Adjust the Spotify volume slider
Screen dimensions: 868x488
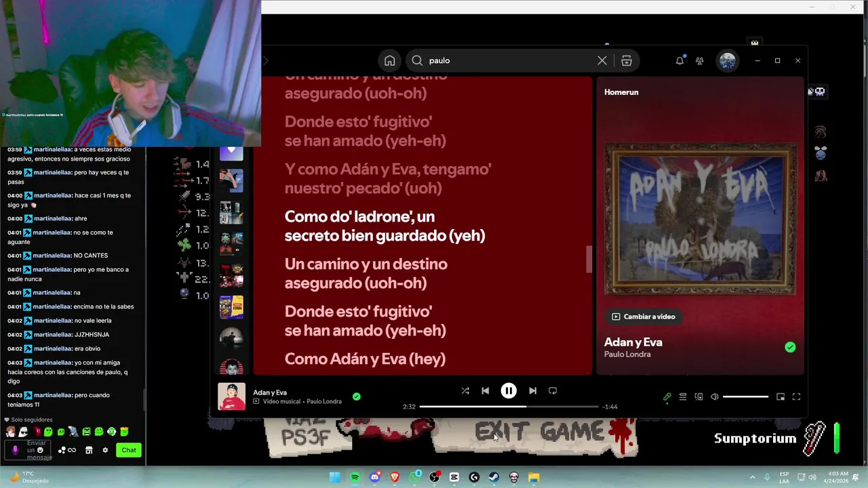[x=745, y=396]
